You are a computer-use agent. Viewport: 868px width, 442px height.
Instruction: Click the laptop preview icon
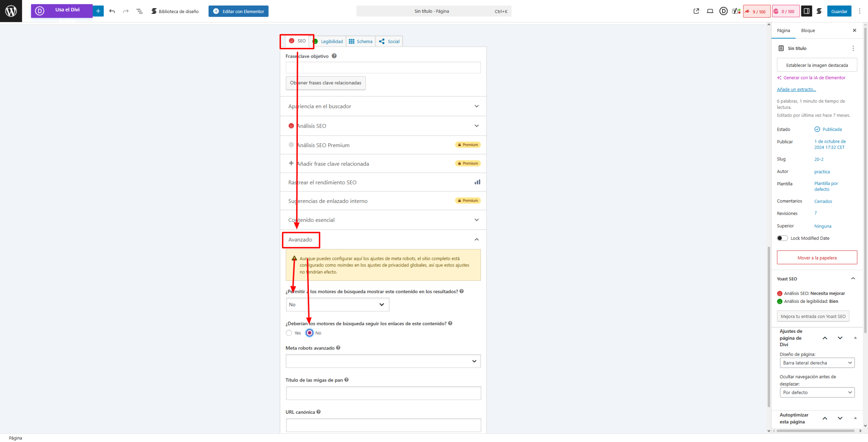click(710, 11)
